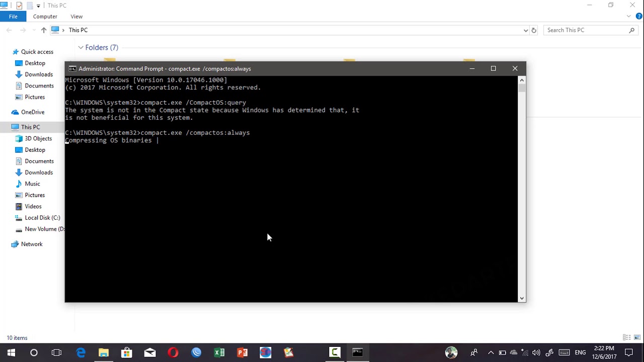This screenshot has height=362, width=644.
Task: Switch Explorer to details view icon
Action: coord(626,337)
